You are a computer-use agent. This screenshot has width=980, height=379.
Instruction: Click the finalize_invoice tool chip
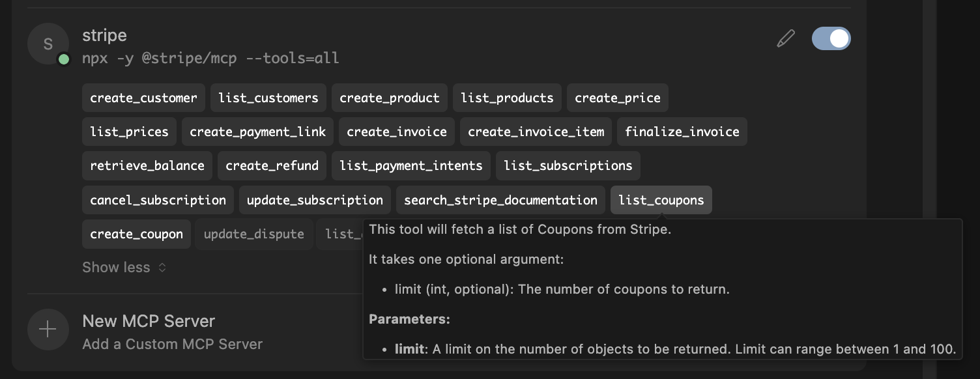click(x=682, y=132)
